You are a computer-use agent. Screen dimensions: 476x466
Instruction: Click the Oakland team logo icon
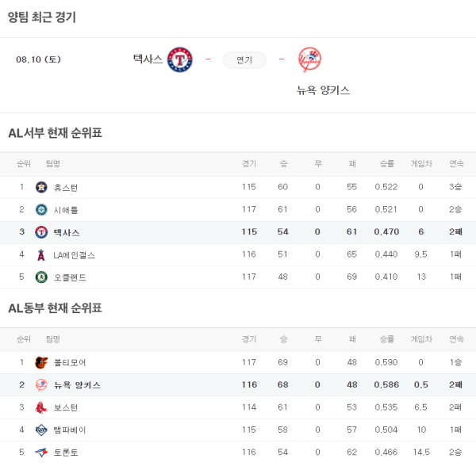click(41, 277)
